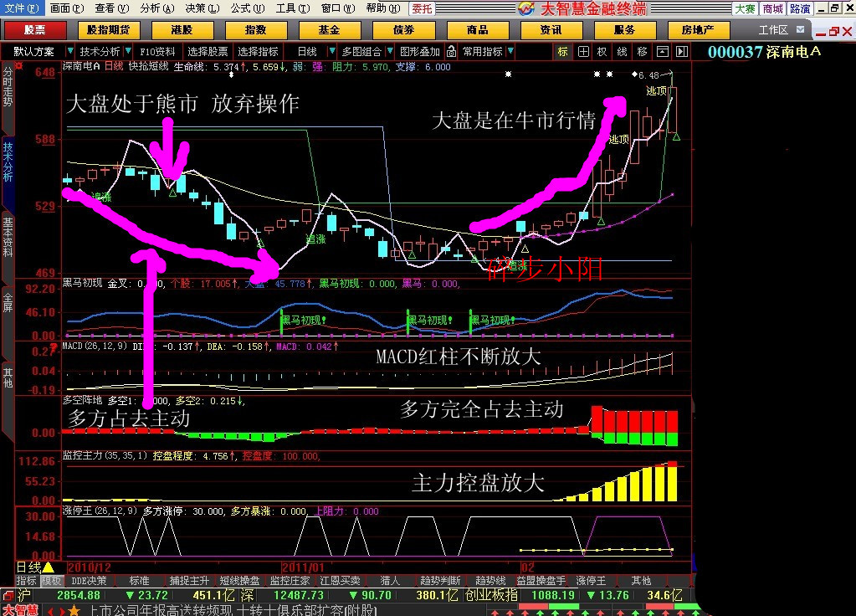
Task: Toggle the 标 marker icon
Action: [562, 51]
